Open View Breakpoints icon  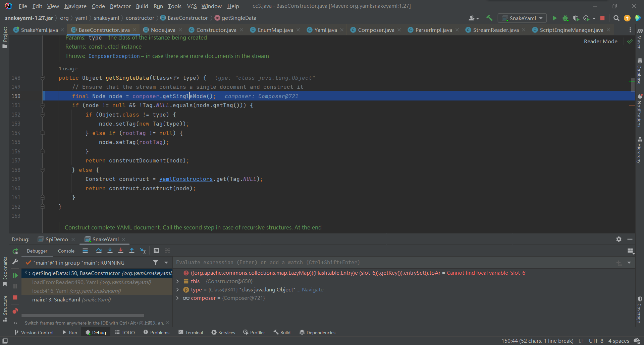15,311
